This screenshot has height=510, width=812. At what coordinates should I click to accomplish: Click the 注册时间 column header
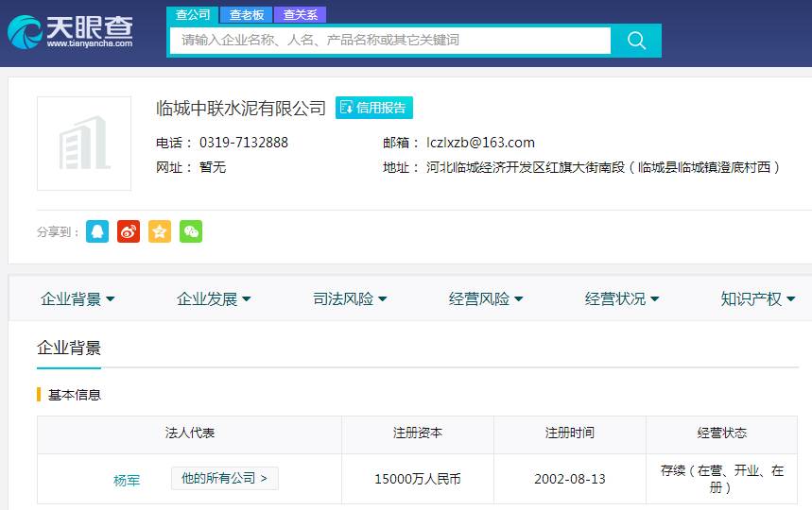click(570, 433)
